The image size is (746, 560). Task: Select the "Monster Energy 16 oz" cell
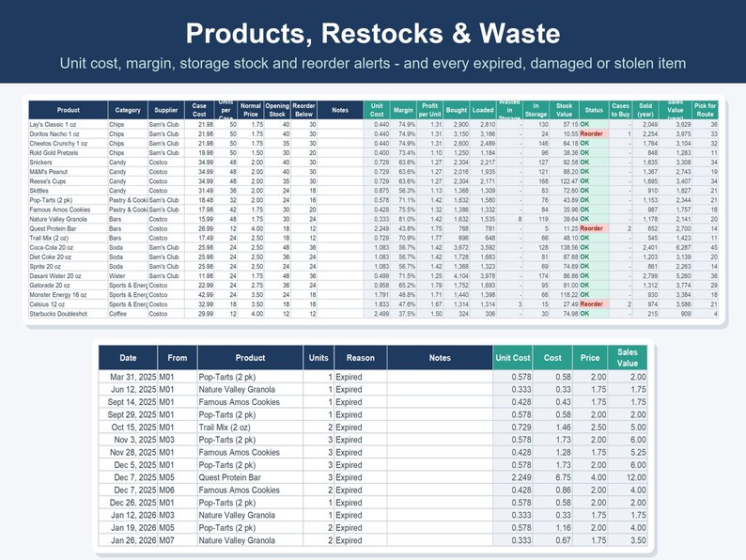(68, 295)
